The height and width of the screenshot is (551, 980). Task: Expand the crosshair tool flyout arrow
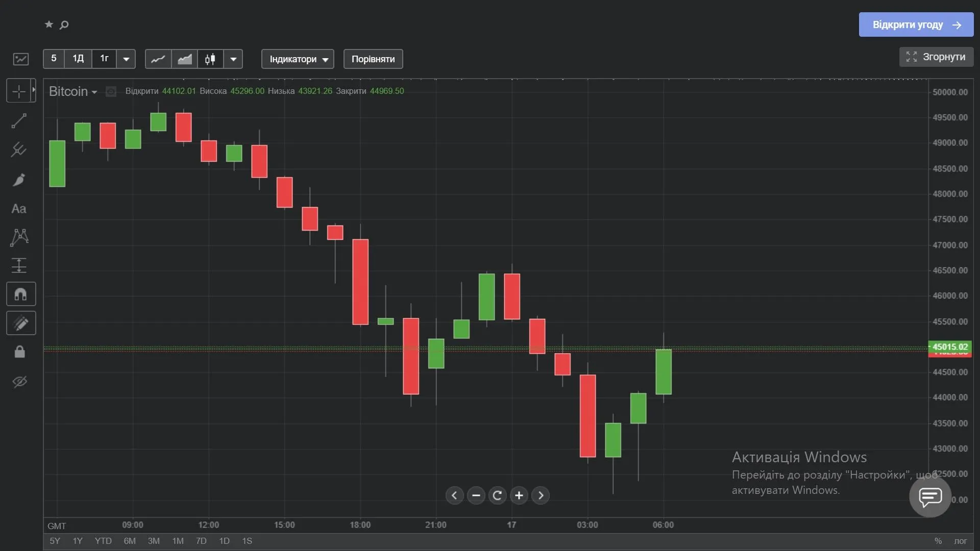[x=34, y=90]
